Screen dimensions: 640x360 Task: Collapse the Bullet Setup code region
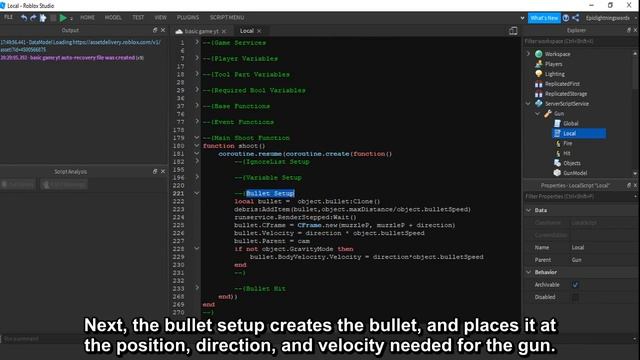(197, 193)
